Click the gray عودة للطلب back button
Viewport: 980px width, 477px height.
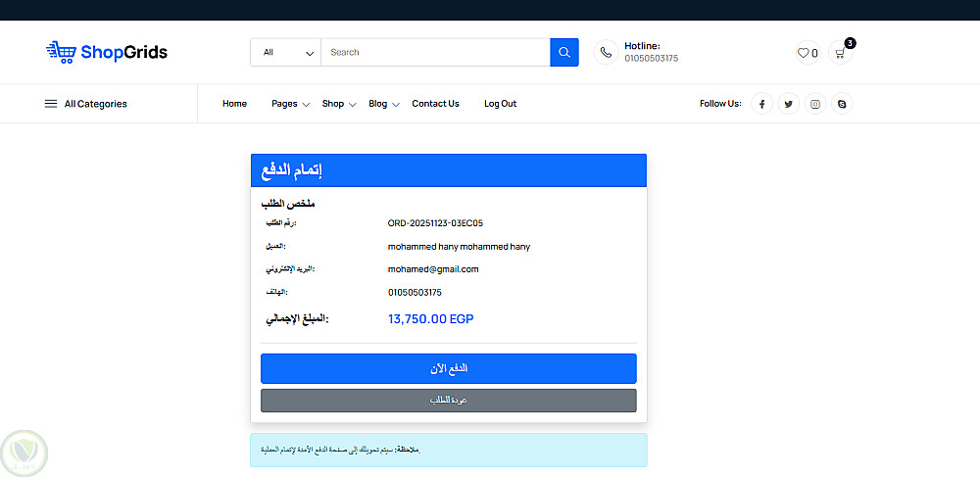click(449, 401)
